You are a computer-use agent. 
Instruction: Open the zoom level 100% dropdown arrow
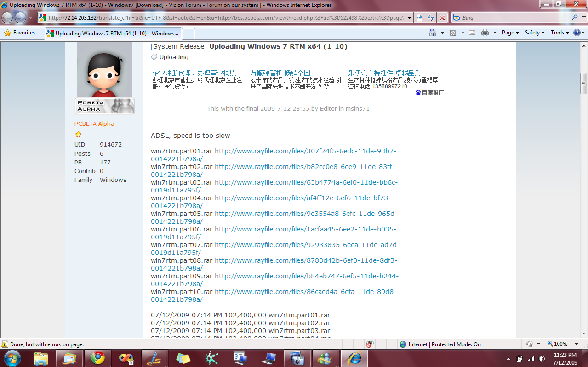(577, 344)
